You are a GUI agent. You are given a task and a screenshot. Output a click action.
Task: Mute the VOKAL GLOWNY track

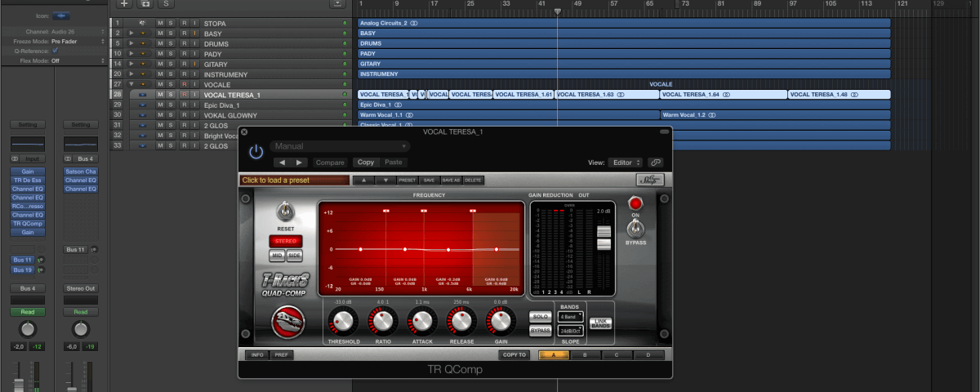[x=160, y=115]
